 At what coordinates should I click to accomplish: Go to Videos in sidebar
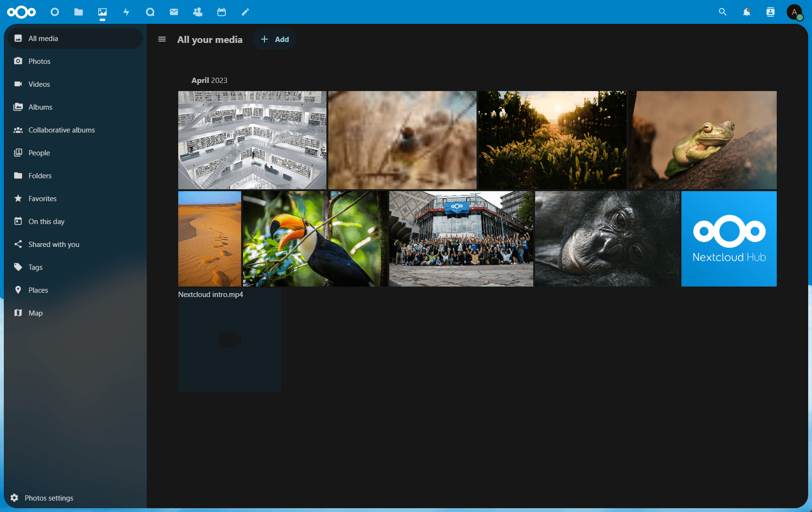tap(75, 84)
